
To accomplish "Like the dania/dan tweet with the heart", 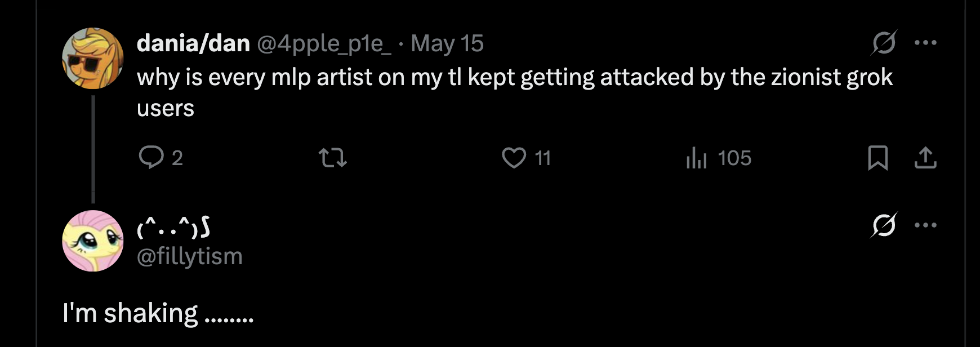I will (514, 158).
